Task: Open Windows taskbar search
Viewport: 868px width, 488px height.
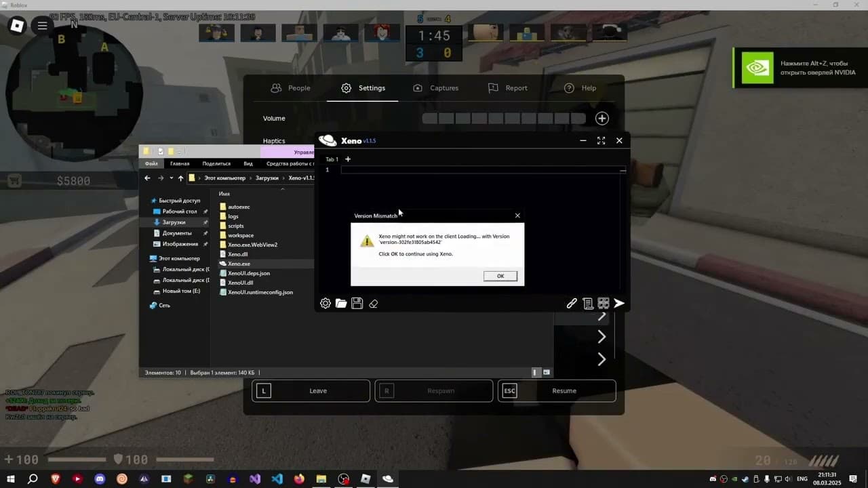Action: [33, 479]
